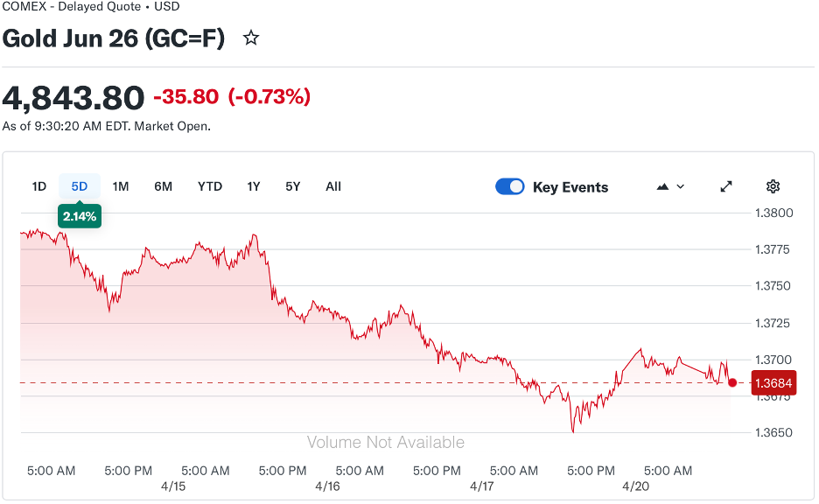Add Gold Jun 26 to watchlist star
The width and height of the screenshot is (819, 504).
tap(251, 38)
